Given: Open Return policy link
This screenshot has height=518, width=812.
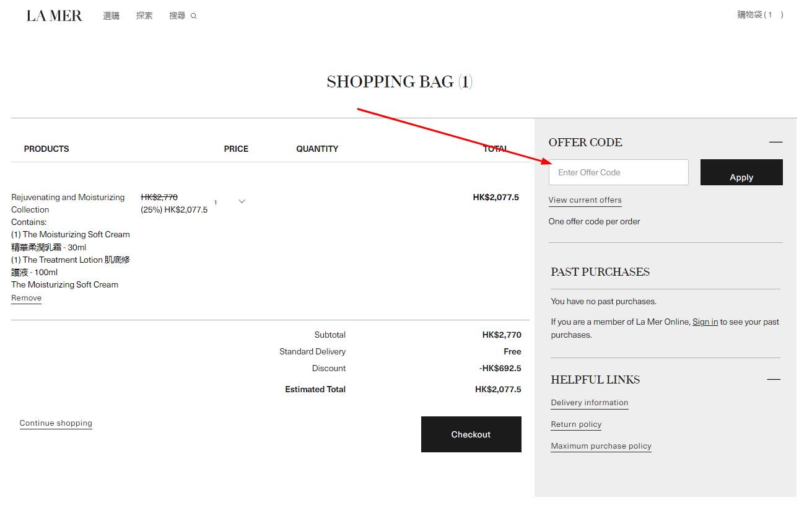Looking at the screenshot, I should pyautogui.click(x=576, y=424).
